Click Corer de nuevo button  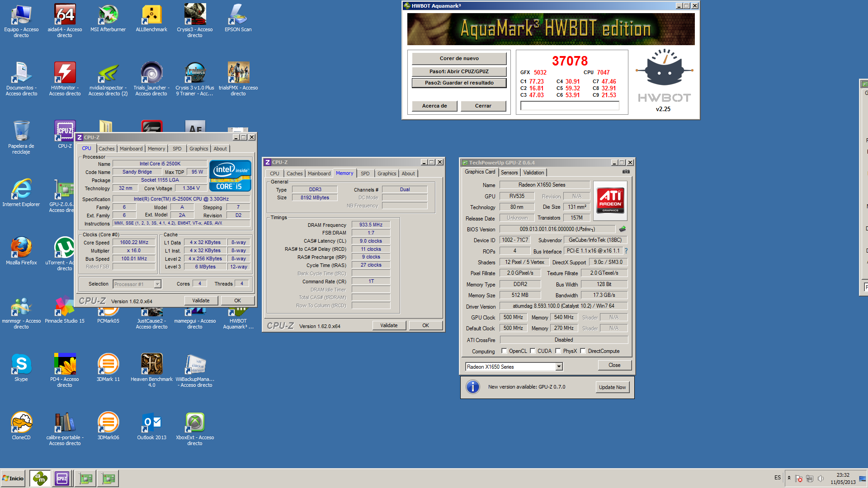pos(459,58)
